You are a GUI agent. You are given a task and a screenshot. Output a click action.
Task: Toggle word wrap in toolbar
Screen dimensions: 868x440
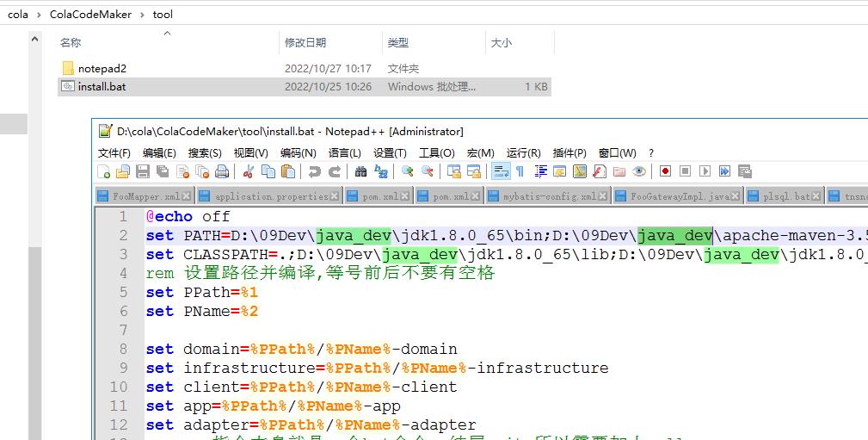(501, 172)
